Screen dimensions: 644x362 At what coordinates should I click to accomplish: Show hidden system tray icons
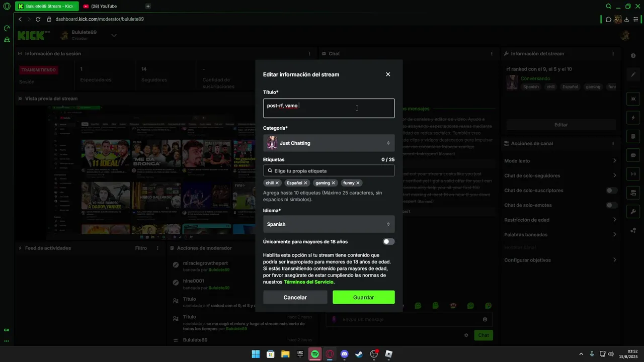(581, 354)
